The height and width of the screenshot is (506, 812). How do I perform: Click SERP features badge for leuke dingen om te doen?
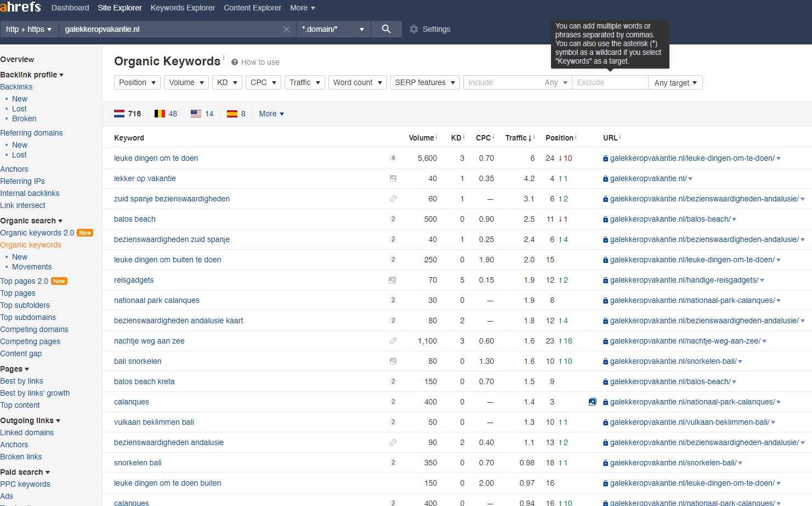click(x=393, y=158)
